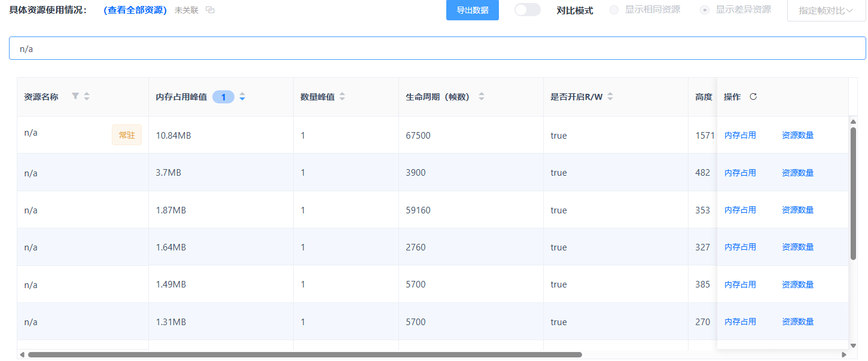Click table vertical scrollbar up arrow
Screen dimensions: 868x361
[x=853, y=121]
